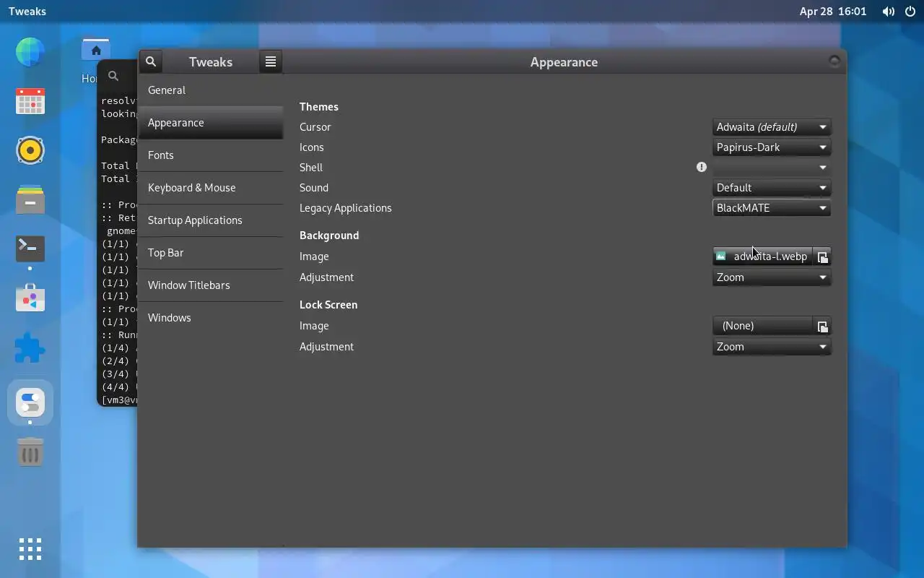
Task: Click the Appearance title in header bar
Action: pos(564,62)
